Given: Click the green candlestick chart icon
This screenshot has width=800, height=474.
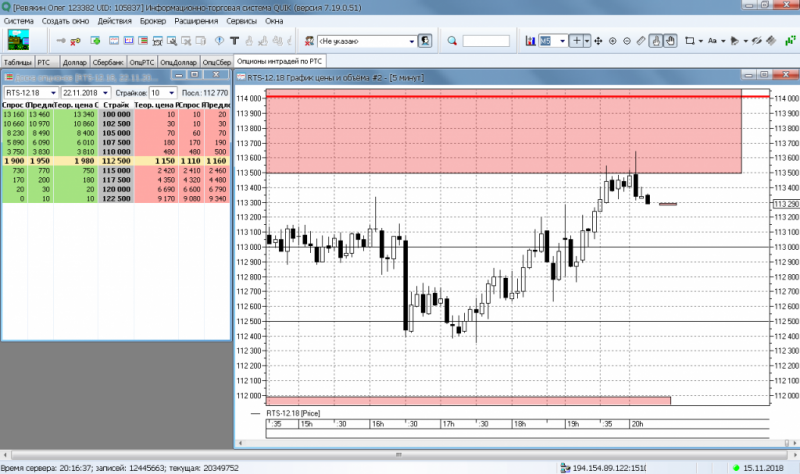Looking at the screenshot, I should 791,41.
